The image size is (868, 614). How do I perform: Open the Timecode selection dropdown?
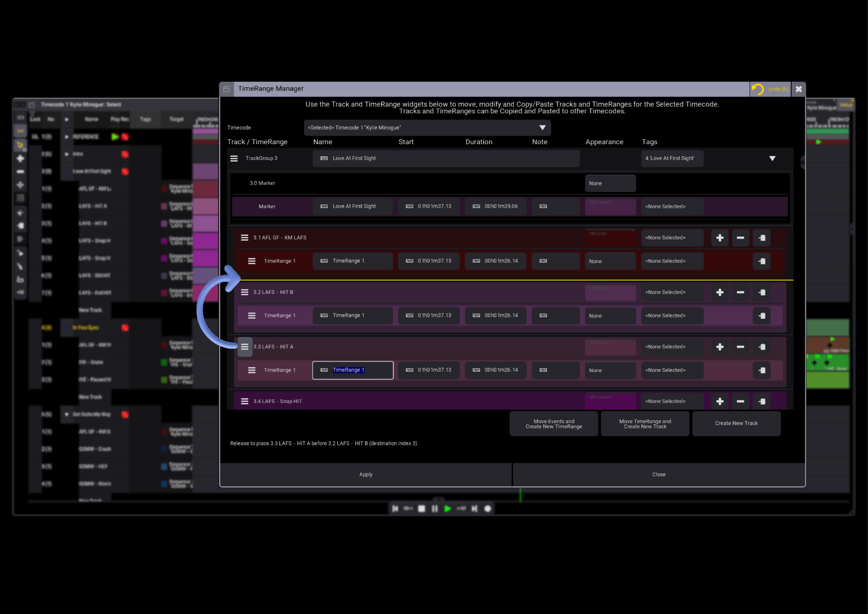pyautogui.click(x=427, y=128)
